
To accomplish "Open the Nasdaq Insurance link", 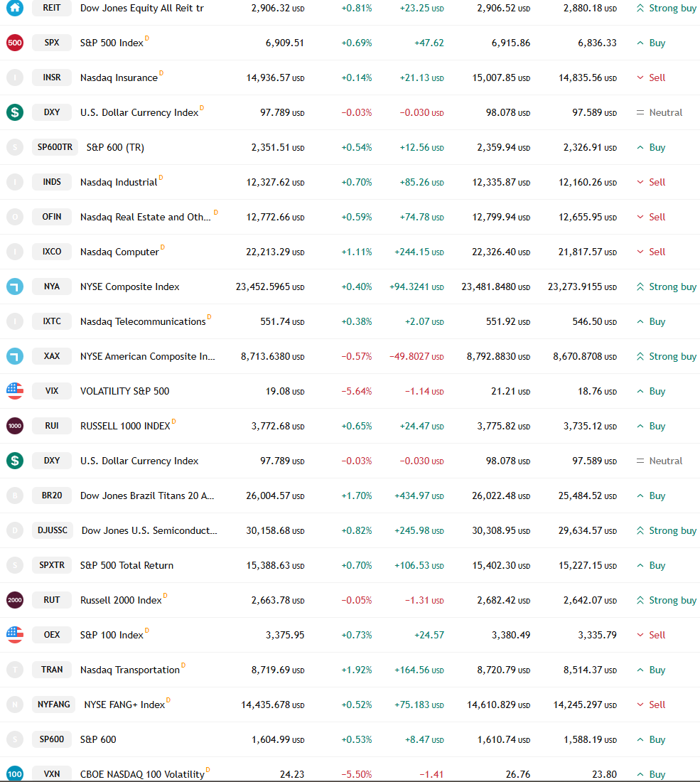I will 119,77.
